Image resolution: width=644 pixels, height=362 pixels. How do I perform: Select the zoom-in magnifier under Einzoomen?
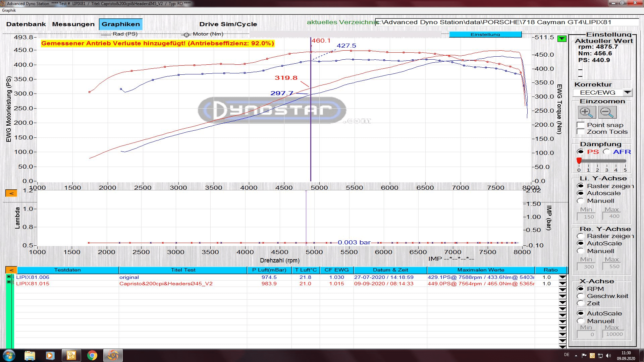[587, 113]
